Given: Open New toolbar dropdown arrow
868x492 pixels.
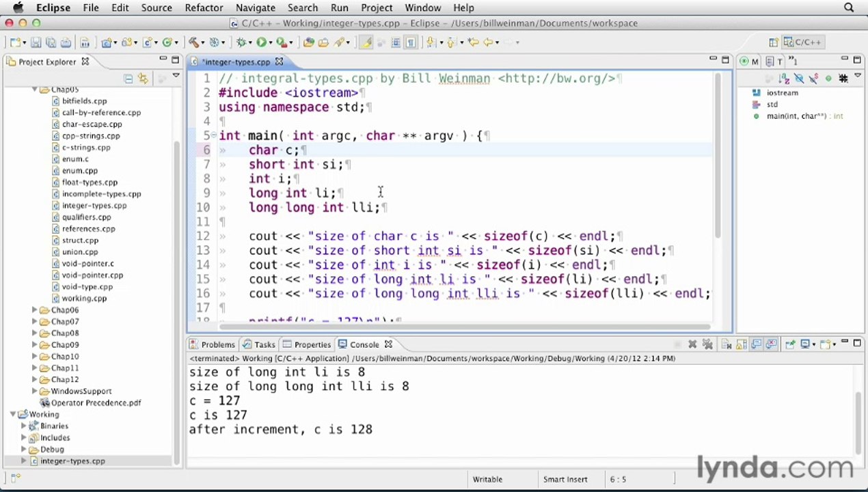Looking at the screenshot, I should coord(24,42).
